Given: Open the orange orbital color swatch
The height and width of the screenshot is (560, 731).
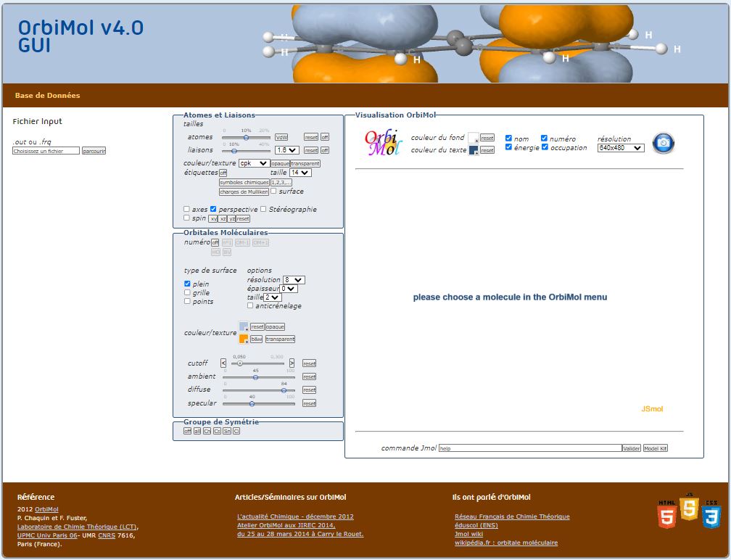Looking at the screenshot, I should pyautogui.click(x=244, y=339).
